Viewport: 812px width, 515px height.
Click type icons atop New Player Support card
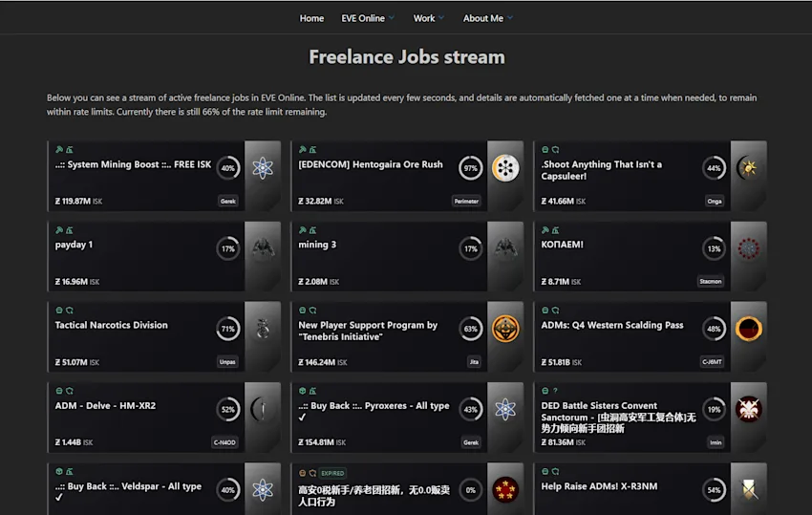pos(308,311)
